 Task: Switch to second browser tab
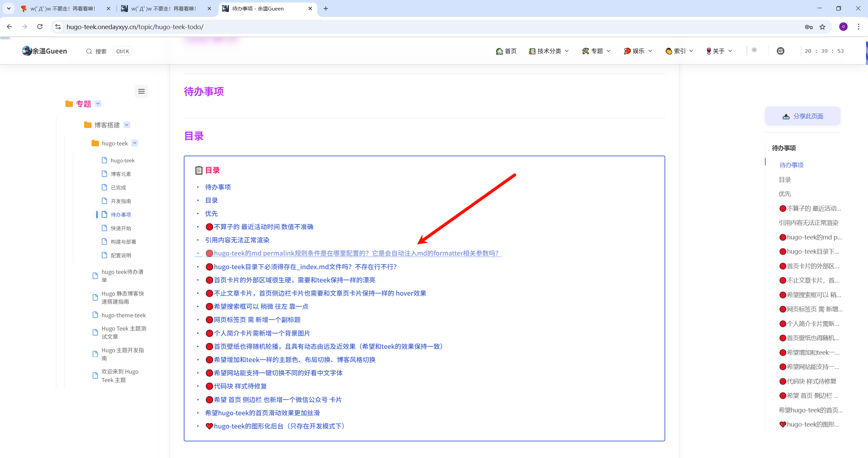(163, 8)
